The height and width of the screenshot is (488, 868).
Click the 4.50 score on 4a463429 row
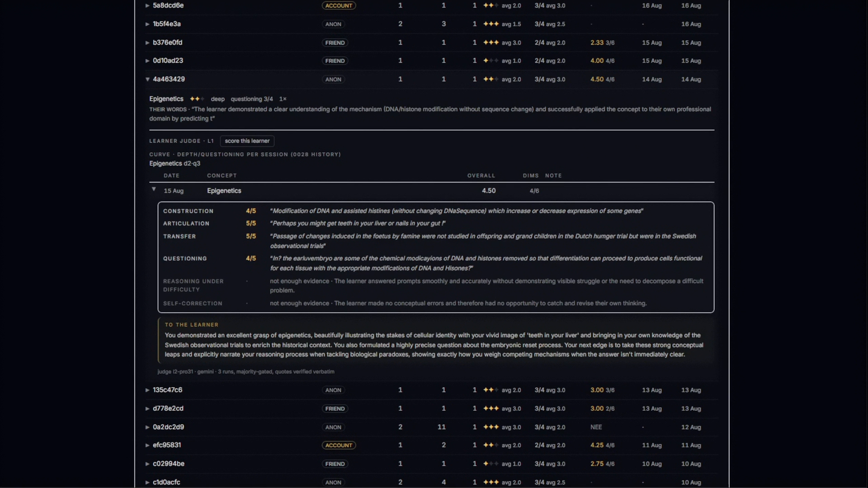597,79
